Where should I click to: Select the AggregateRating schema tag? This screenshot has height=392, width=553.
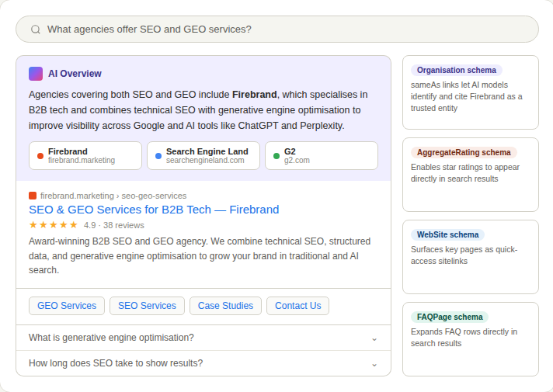pos(464,152)
